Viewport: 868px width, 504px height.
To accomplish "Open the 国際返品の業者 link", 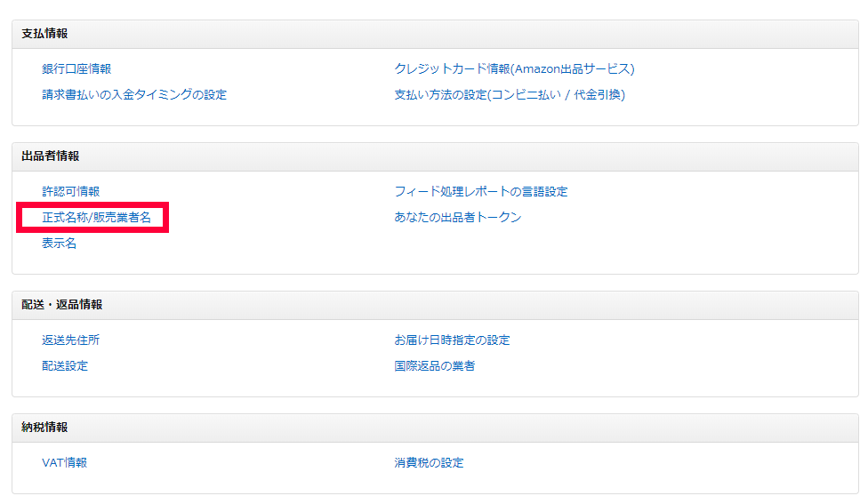I will tap(434, 365).
